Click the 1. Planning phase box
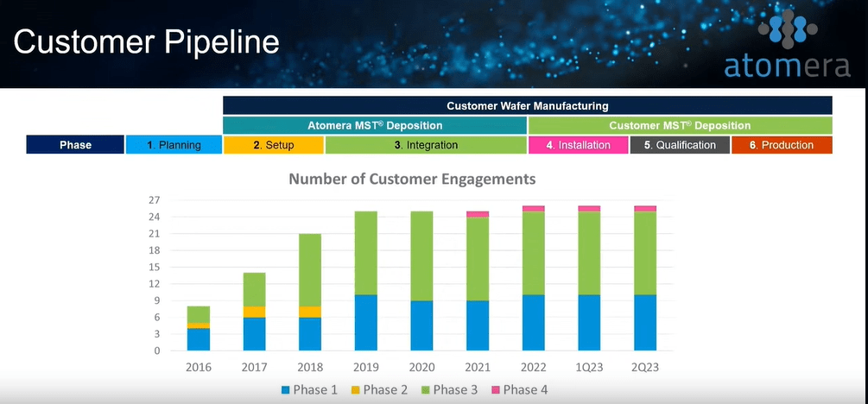 pos(173,145)
